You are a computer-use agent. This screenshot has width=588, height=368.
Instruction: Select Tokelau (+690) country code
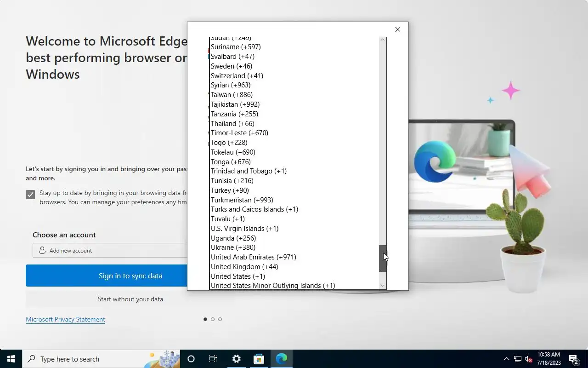(294, 152)
